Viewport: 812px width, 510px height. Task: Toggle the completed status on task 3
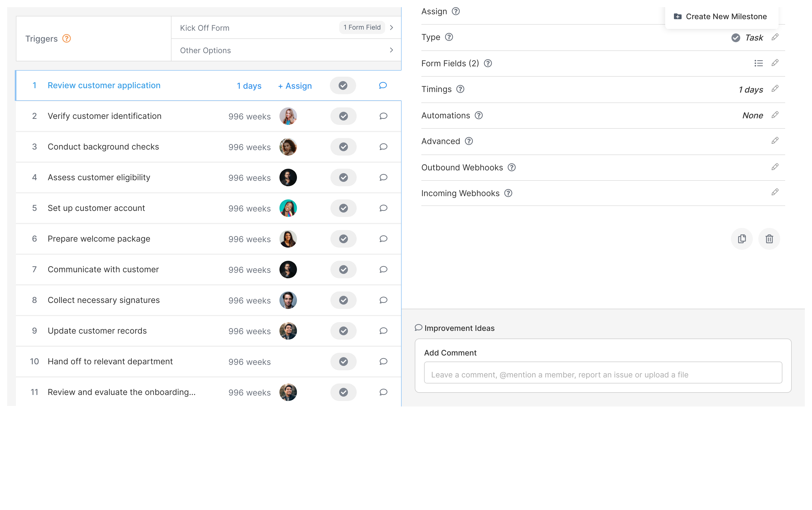(343, 146)
